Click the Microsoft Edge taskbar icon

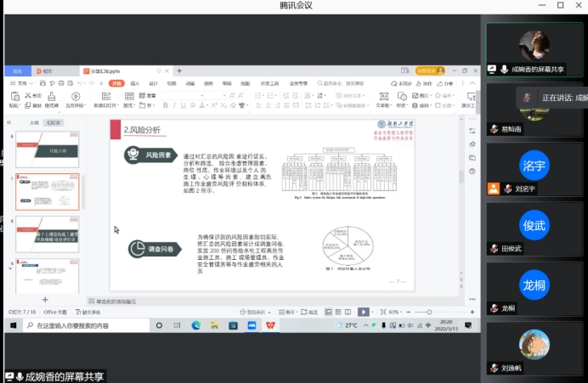click(x=195, y=325)
